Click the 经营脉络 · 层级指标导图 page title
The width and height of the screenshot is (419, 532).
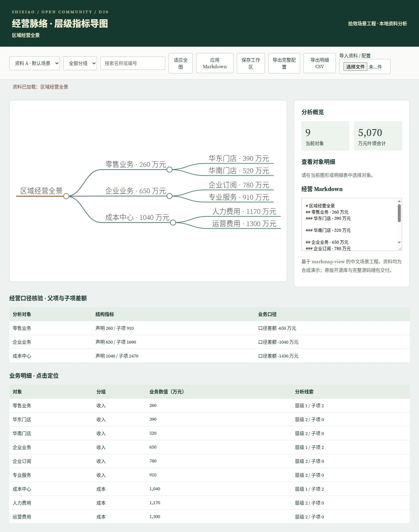click(60, 24)
